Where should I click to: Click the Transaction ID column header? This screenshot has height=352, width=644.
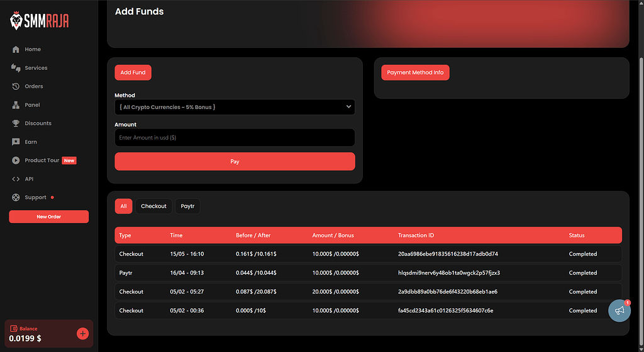pos(416,236)
